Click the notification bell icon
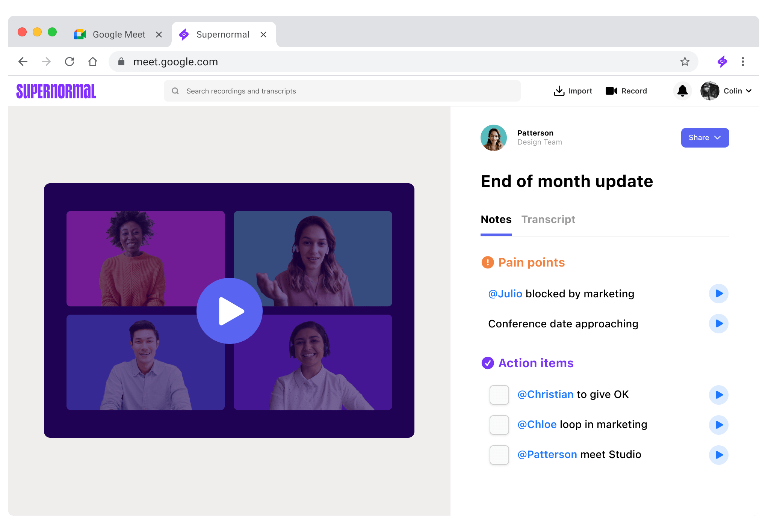This screenshot has width=777, height=532. pyautogui.click(x=682, y=91)
